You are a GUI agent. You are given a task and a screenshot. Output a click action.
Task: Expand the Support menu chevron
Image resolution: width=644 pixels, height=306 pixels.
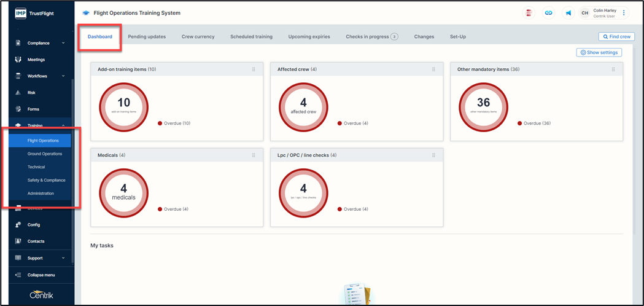63,258
